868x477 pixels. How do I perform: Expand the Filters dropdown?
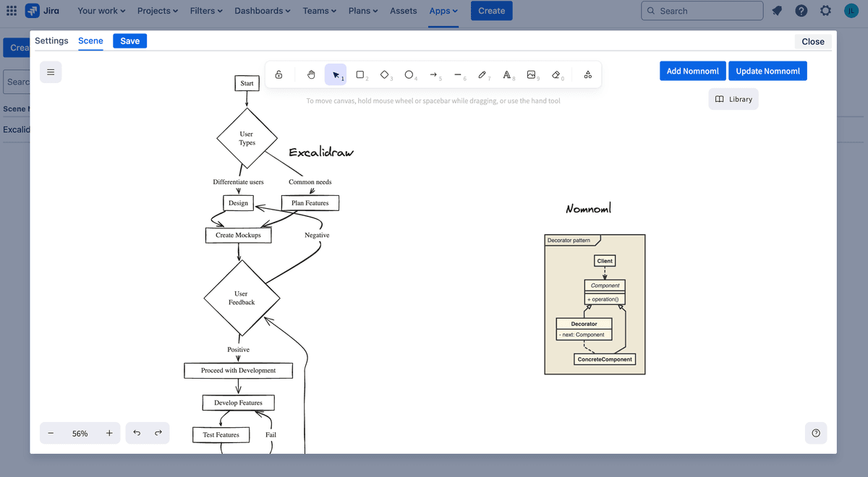[x=206, y=11]
